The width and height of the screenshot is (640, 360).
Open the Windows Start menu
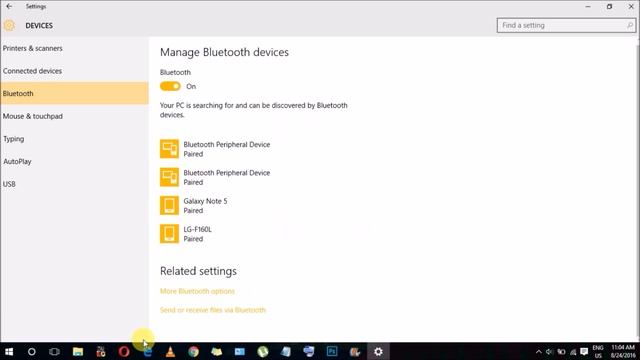point(9,351)
